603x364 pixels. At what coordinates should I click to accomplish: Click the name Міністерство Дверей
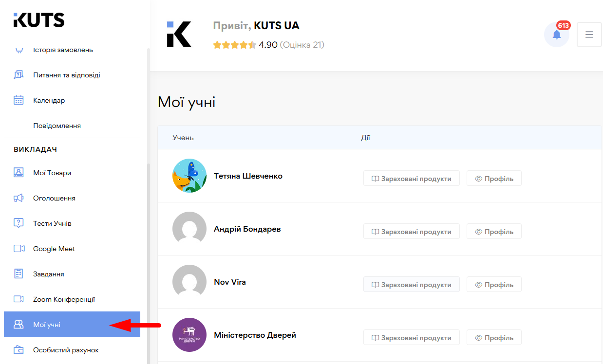coord(255,335)
